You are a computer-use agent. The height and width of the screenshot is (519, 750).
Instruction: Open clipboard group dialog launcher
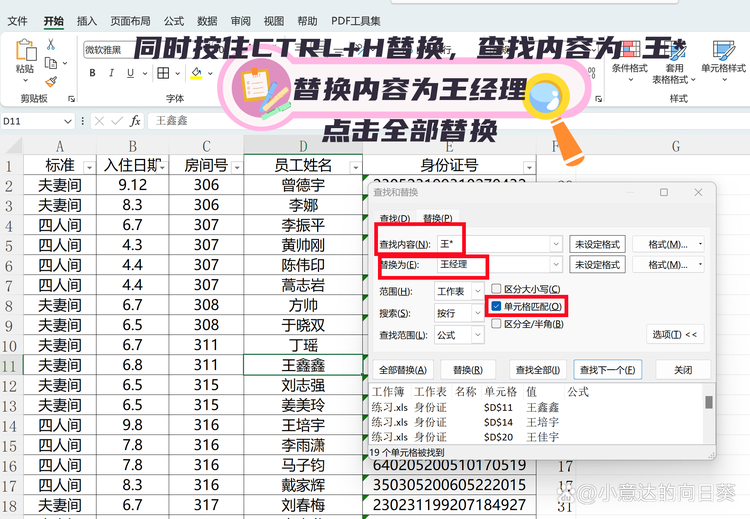click(x=71, y=99)
